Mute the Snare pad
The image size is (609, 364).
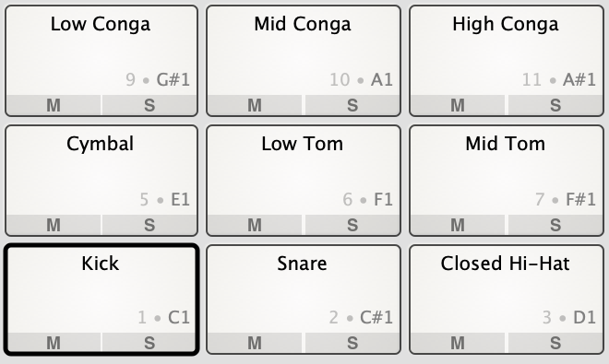(x=255, y=343)
